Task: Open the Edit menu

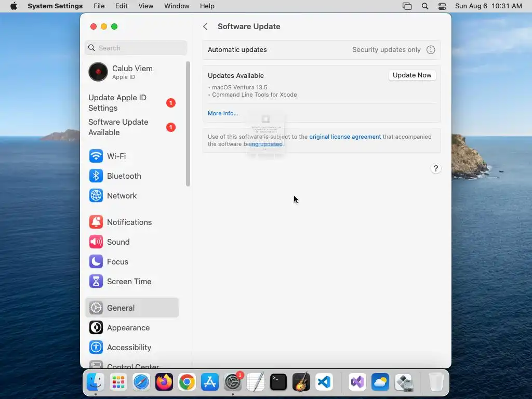Action: click(x=121, y=6)
